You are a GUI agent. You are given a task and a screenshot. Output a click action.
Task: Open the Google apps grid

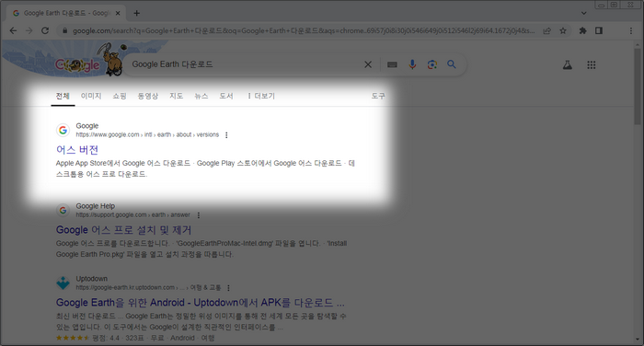[591, 65]
